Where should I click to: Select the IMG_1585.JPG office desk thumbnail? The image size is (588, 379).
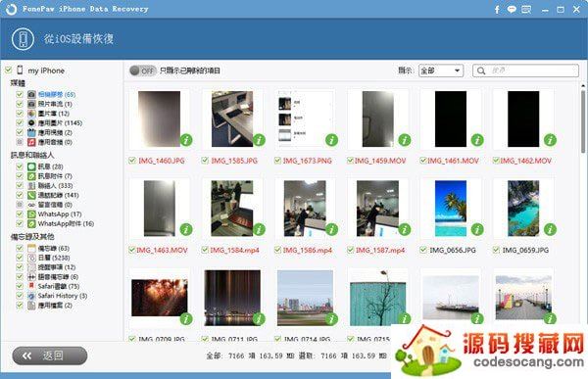click(232, 118)
